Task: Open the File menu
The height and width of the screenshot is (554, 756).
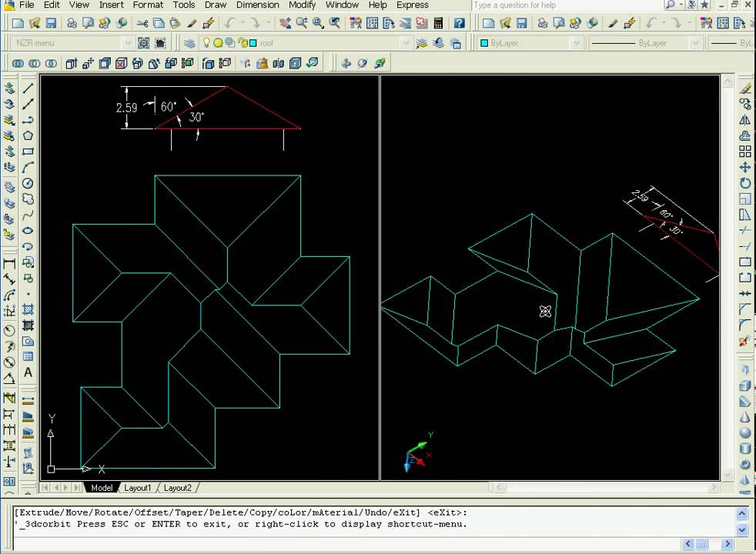Action: click(26, 5)
